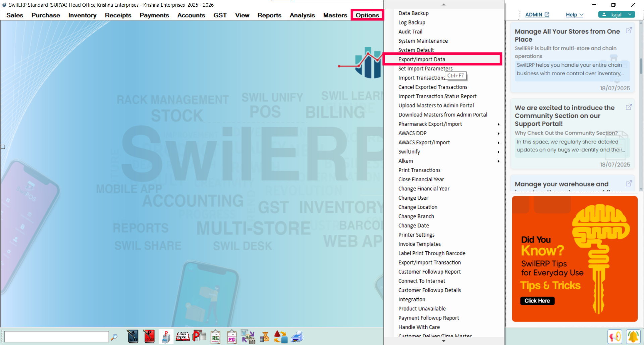The image size is (644, 345).
Task: Click the search input field at bottom left
Action: tap(56, 337)
